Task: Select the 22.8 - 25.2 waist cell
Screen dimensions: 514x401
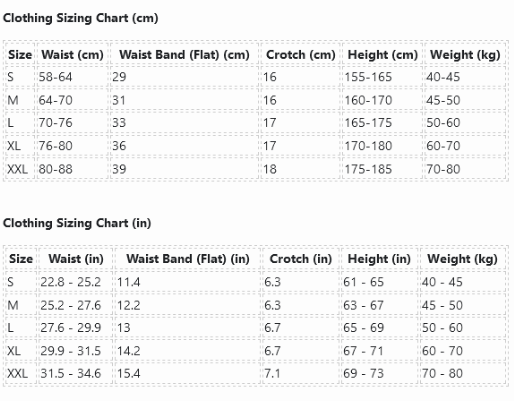Action: (x=71, y=282)
